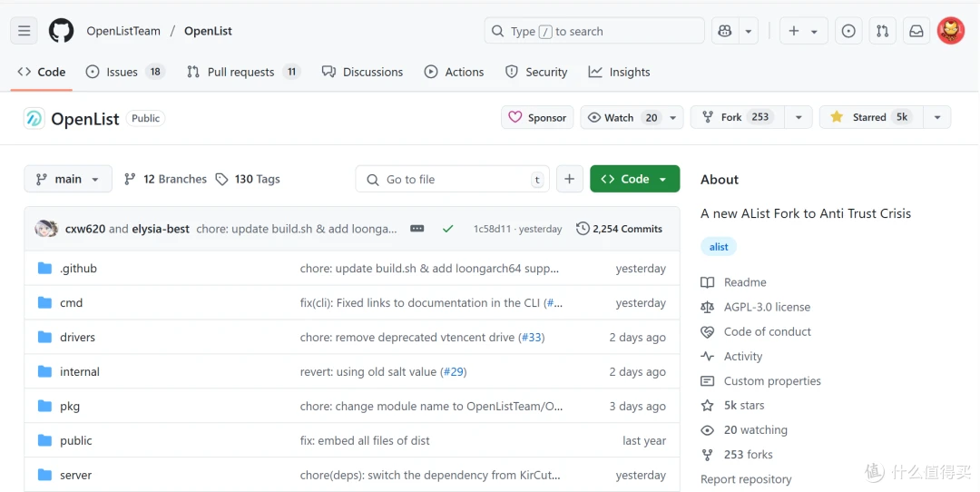Open the 2,254 Commits history link

tap(620, 229)
